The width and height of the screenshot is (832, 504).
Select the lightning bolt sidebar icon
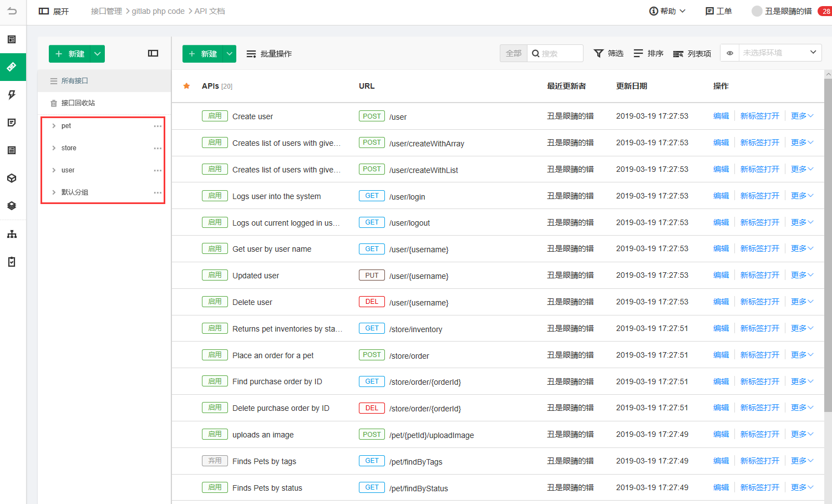click(x=12, y=95)
